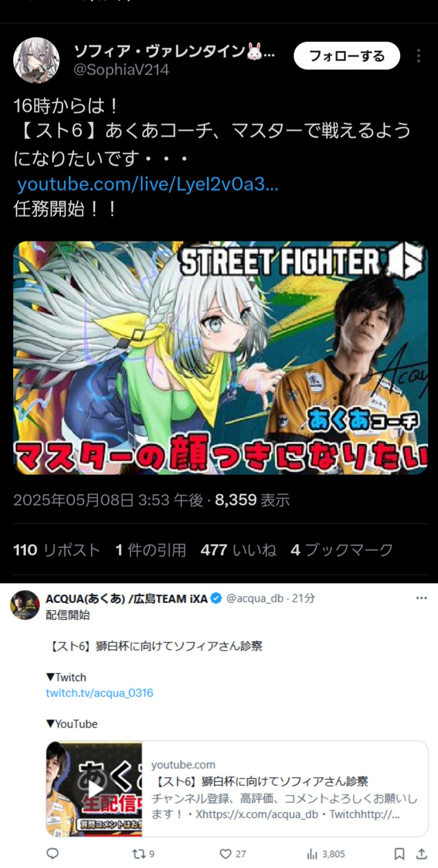
Task: Open Sophia Valentine's profile avatar
Action: click(x=36, y=60)
